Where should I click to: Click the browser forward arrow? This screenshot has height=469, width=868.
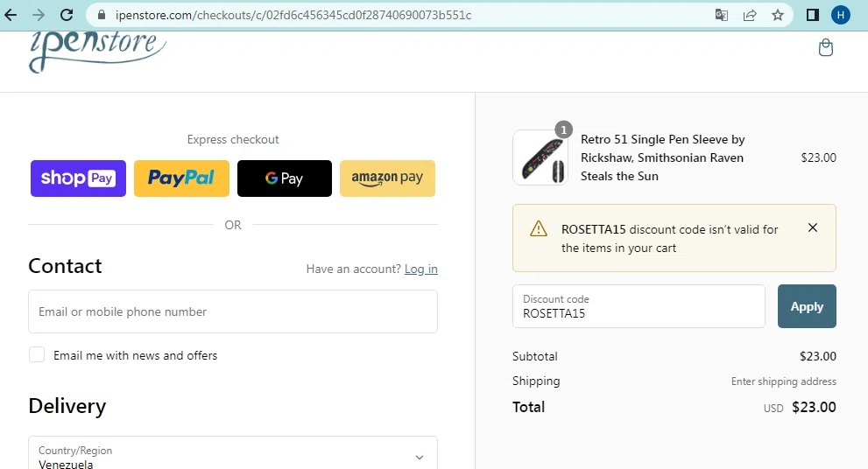coord(39,15)
